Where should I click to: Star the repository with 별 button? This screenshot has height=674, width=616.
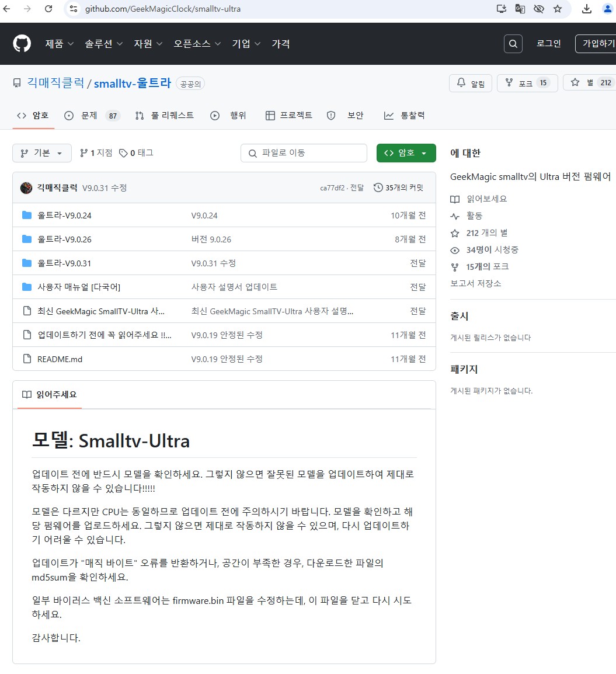point(590,83)
